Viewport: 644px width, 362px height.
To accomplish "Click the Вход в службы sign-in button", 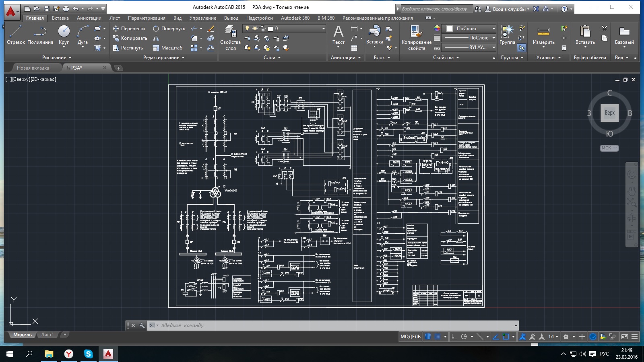I will (508, 9).
